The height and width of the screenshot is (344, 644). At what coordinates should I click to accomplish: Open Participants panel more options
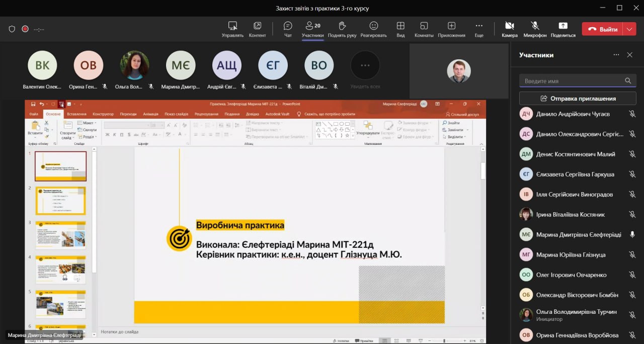pos(616,55)
